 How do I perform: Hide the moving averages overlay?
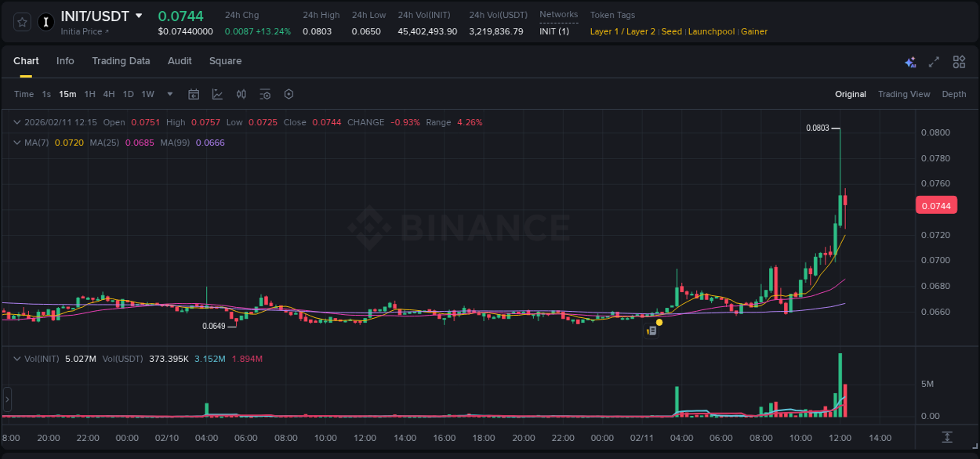tap(16, 143)
